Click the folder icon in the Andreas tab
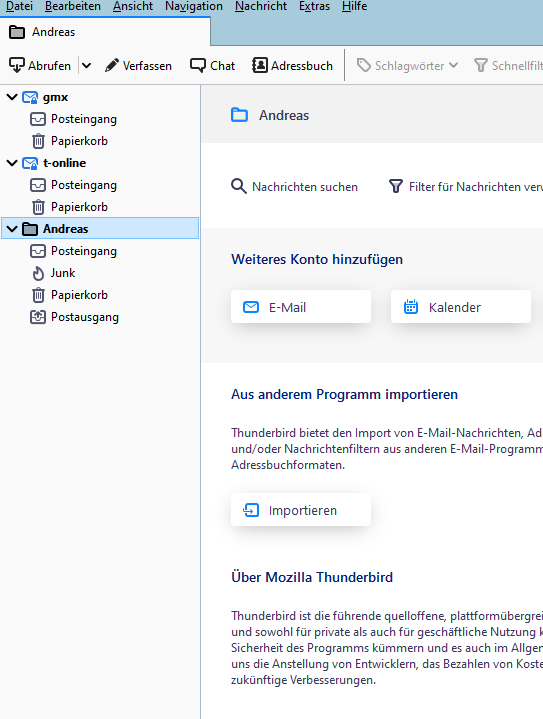 pyautogui.click(x=17, y=32)
